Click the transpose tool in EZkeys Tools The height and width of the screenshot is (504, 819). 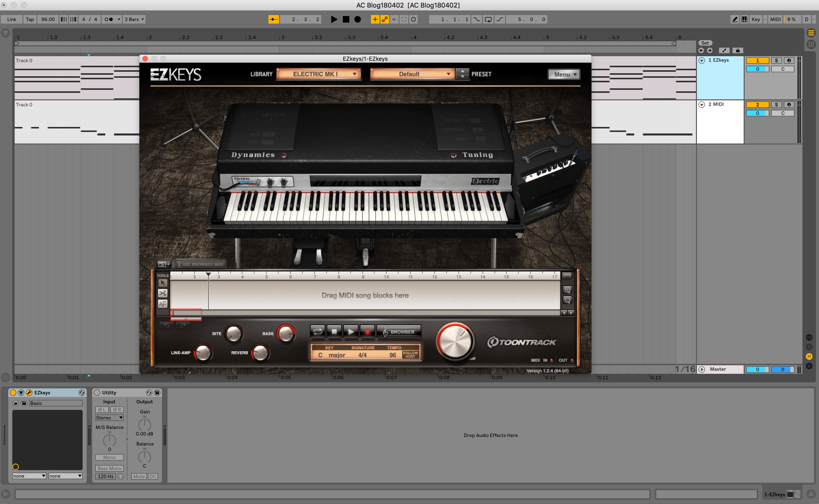point(163,304)
